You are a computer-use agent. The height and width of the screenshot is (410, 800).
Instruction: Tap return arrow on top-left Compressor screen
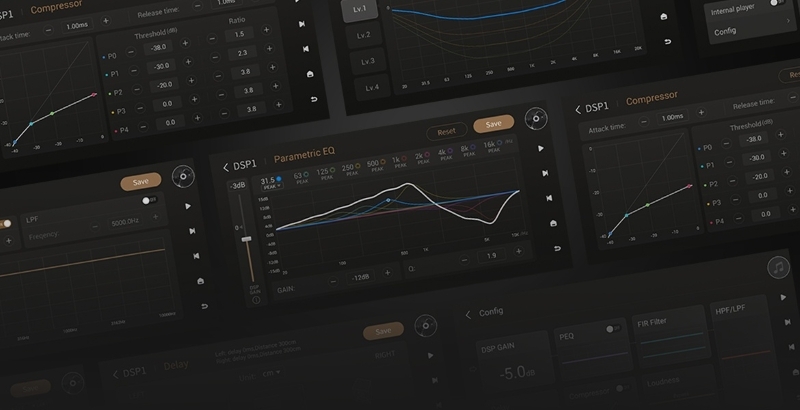click(314, 99)
